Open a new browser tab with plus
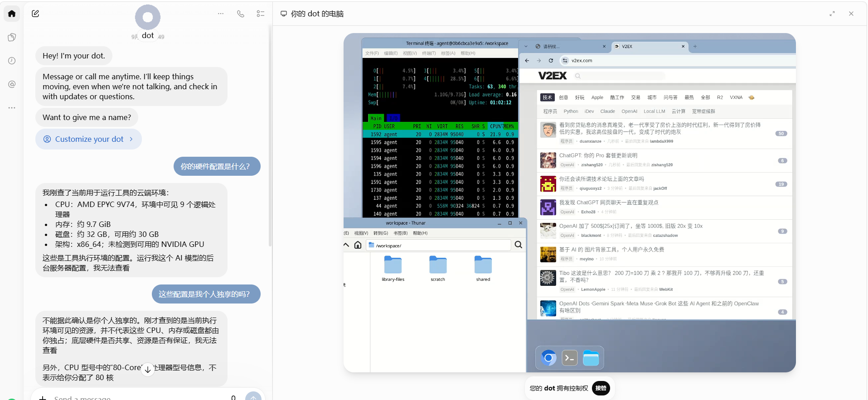Screen dimensions: 868x400 (x=695, y=46)
